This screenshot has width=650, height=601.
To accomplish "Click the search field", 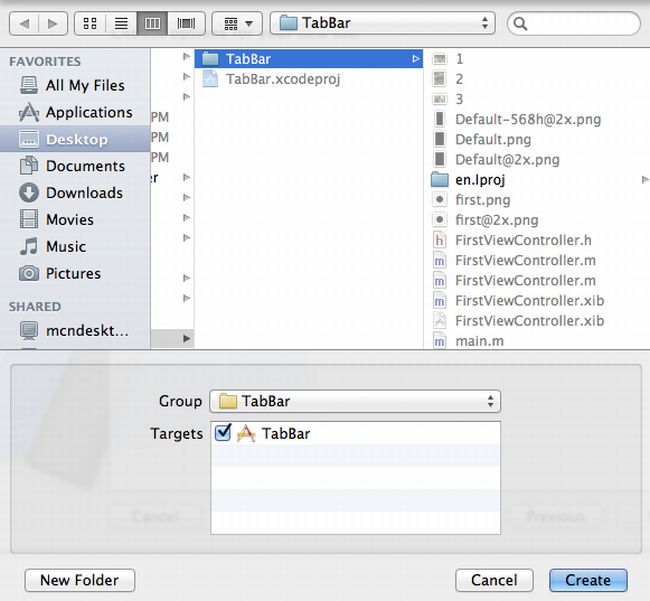I will point(574,24).
